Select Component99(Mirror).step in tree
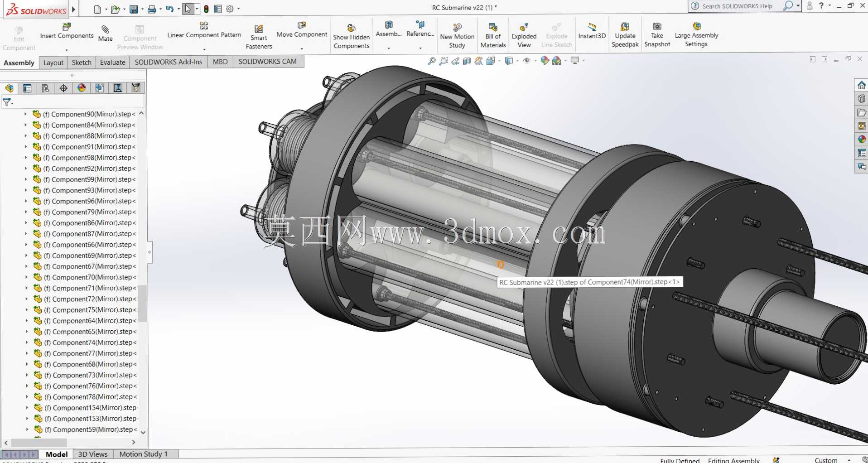 point(90,179)
